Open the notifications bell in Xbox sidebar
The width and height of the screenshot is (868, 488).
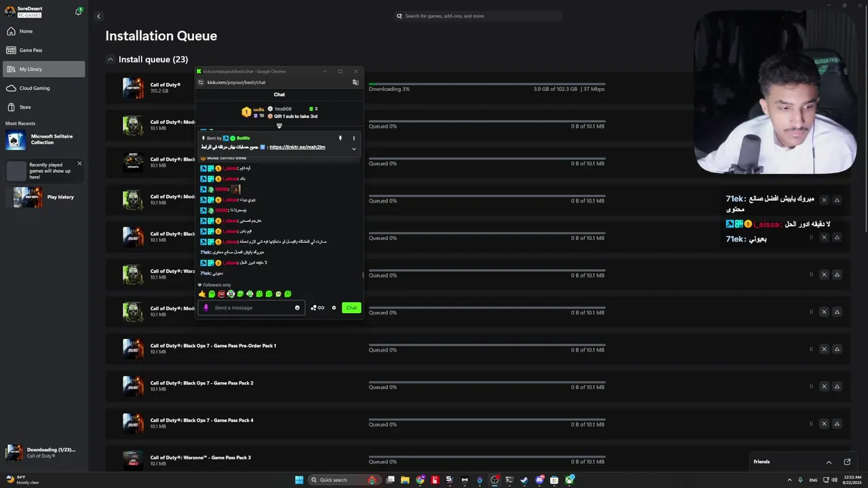[79, 12]
